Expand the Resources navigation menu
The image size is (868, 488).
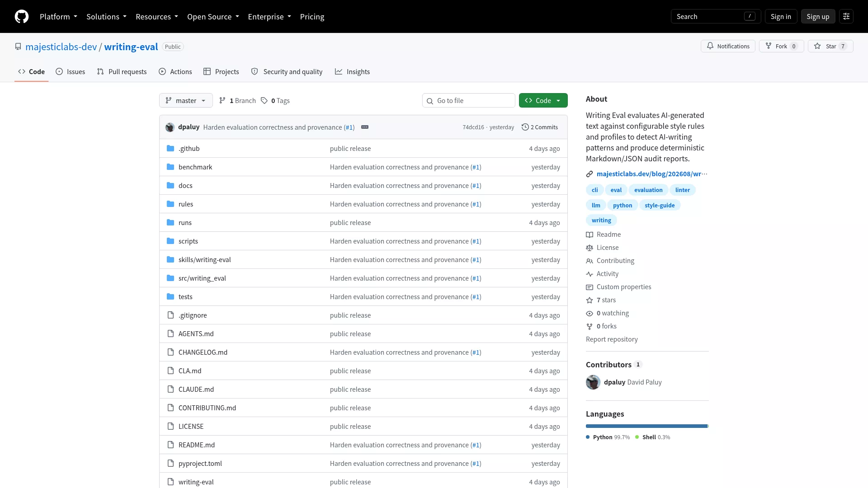point(157,17)
